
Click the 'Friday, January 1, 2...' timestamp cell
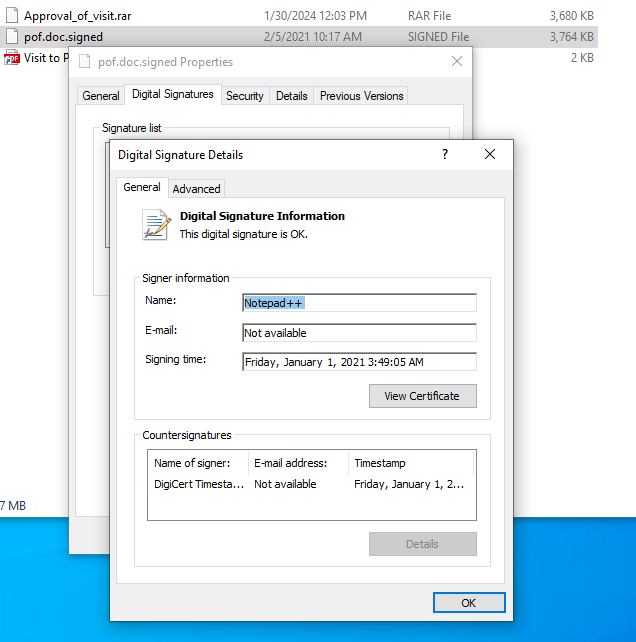[x=409, y=484]
